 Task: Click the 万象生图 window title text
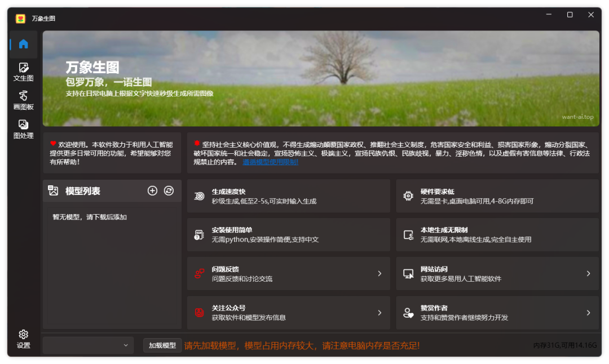pyautogui.click(x=43, y=18)
